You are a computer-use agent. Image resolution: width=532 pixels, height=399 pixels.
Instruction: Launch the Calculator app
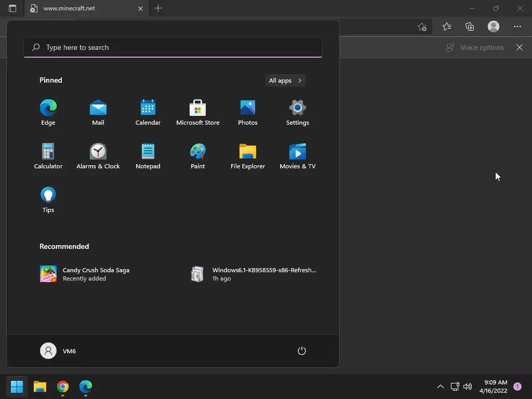point(48,156)
